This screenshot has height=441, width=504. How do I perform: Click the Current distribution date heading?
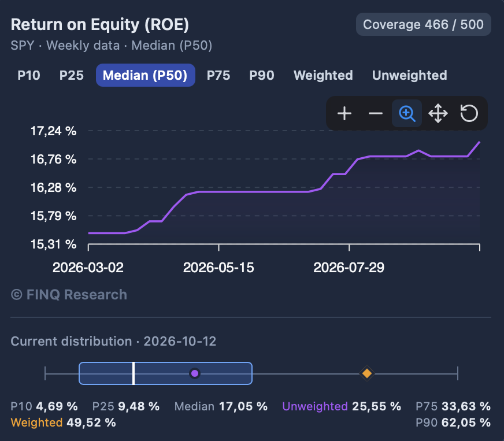(113, 341)
